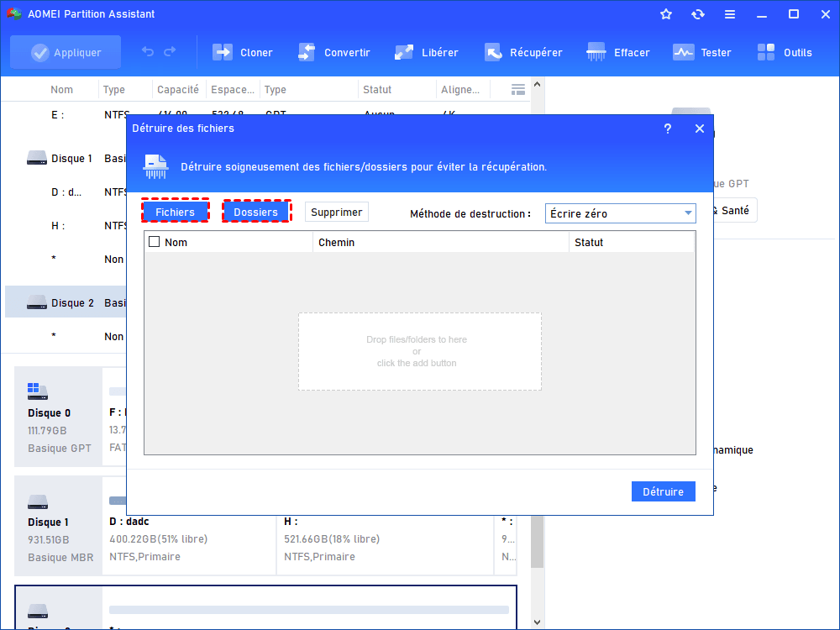Screen dimensions: 840x630
Task: Click the Tester toolbar icon
Action: 683,52
